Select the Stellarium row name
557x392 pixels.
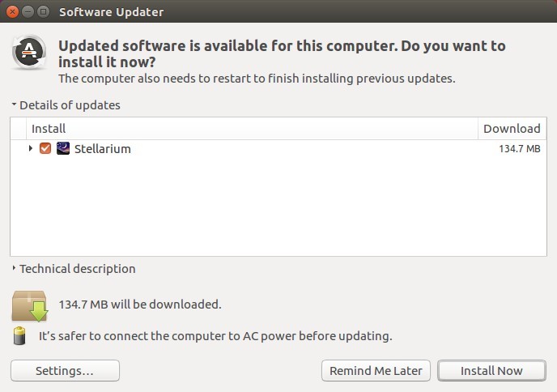click(103, 148)
